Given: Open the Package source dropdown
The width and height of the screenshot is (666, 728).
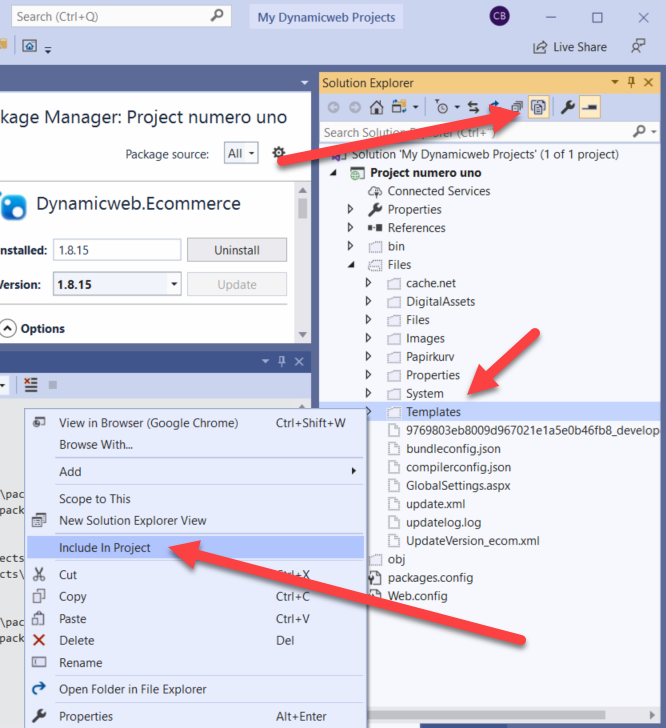Looking at the screenshot, I should tap(241, 153).
